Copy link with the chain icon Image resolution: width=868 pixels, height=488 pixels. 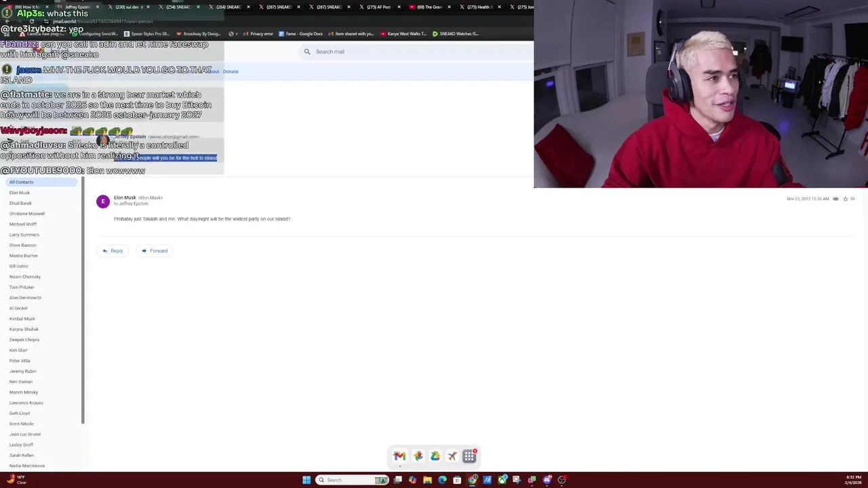click(835, 199)
